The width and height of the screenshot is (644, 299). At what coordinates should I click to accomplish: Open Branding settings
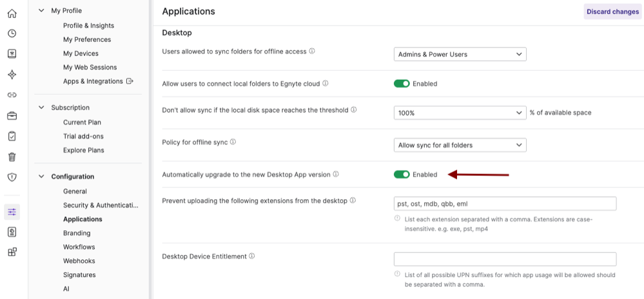pyautogui.click(x=77, y=233)
